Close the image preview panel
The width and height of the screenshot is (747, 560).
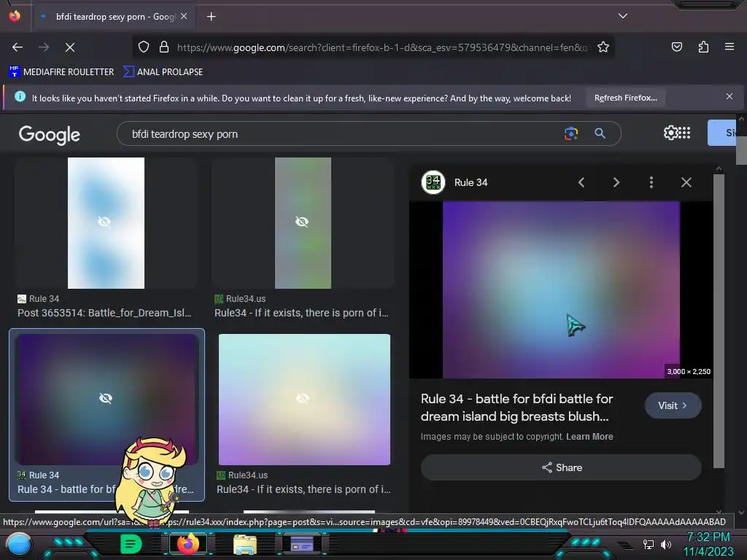(686, 182)
